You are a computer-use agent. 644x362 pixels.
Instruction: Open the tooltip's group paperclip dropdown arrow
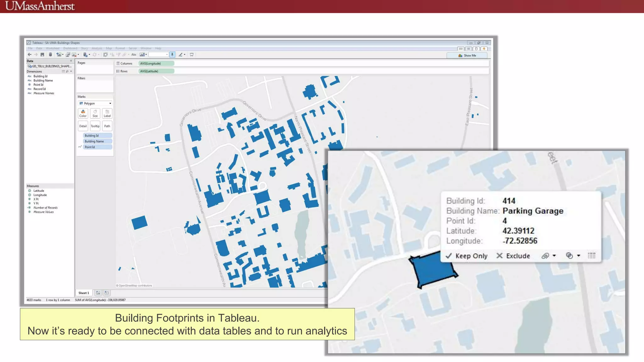tap(554, 256)
